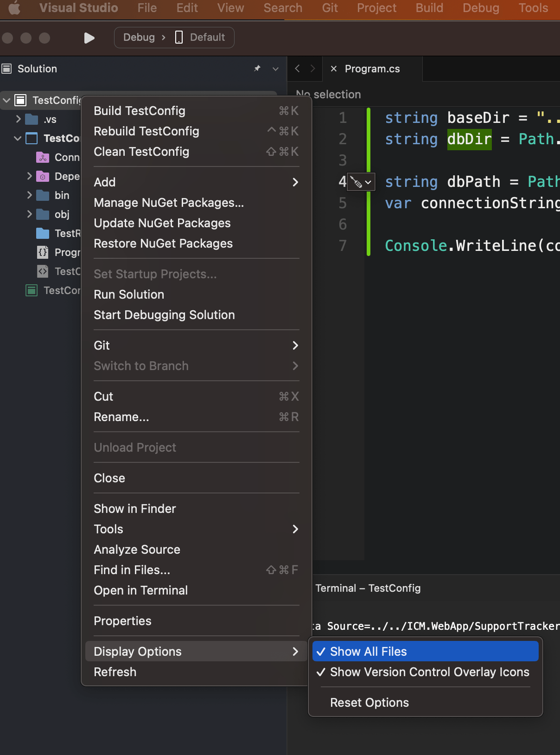Navigate back with the left arrow
The width and height of the screenshot is (560, 755).
pos(297,69)
